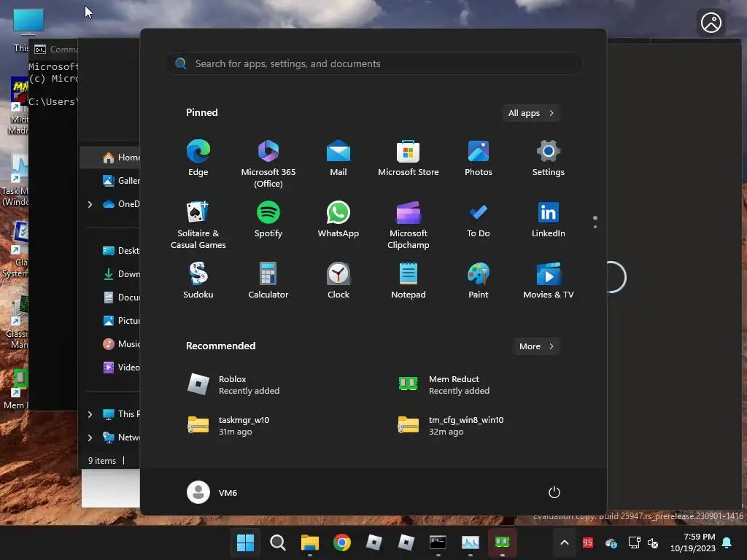Open the Edge browser from pinned apps

(x=198, y=158)
